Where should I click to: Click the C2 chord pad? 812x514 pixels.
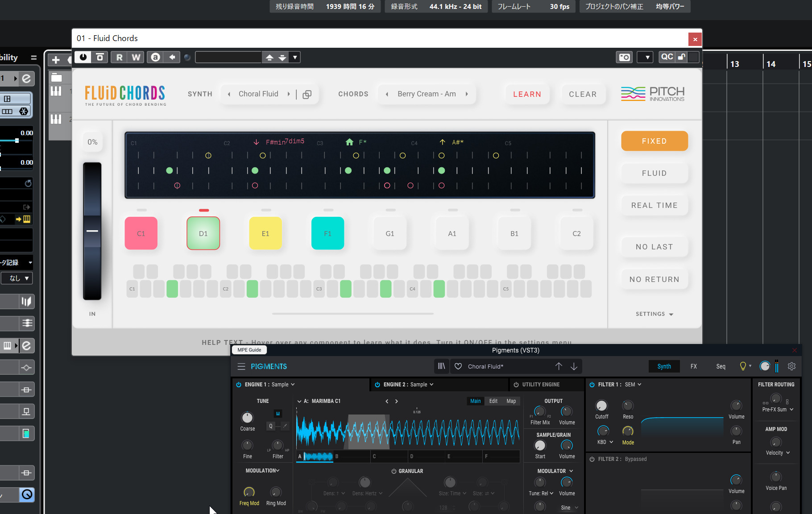coord(576,233)
